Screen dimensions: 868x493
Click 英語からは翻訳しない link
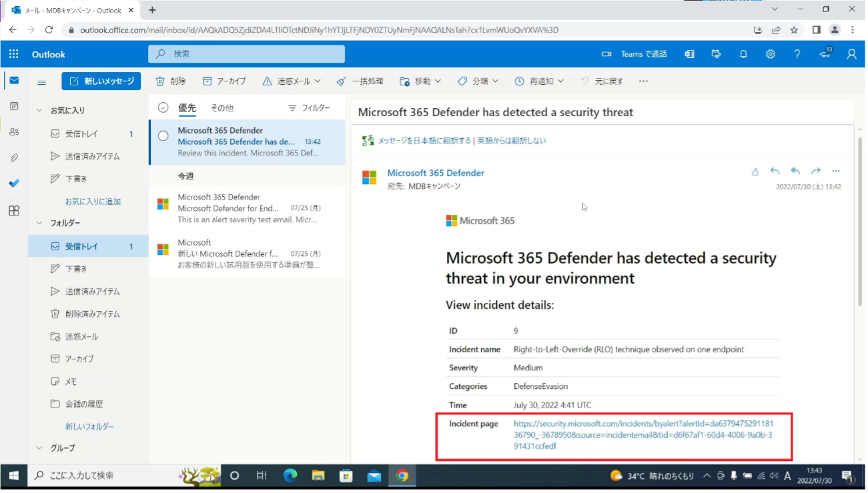pyautogui.click(x=512, y=141)
